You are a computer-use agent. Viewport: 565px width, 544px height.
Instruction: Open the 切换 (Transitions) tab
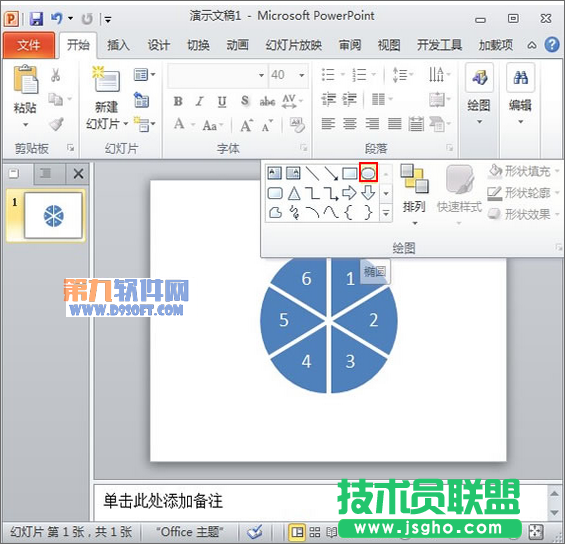(198, 45)
